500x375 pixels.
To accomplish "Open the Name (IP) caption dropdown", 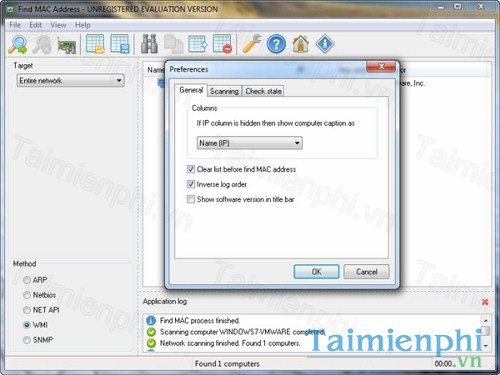I will coord(250,143).
